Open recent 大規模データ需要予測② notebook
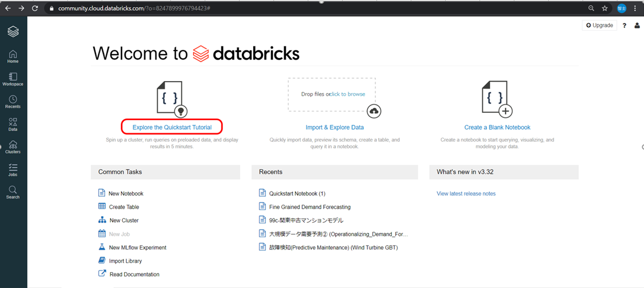This screenshot has height=288, width=644. click(338, 234)
